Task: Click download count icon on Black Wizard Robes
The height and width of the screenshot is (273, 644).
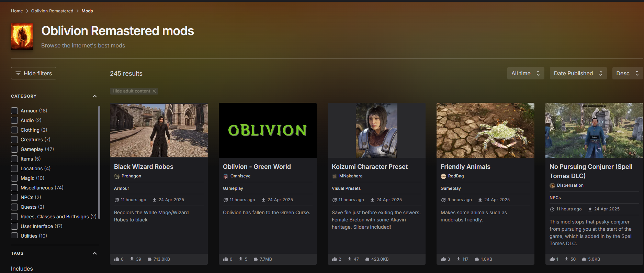Action: point(132,259)
